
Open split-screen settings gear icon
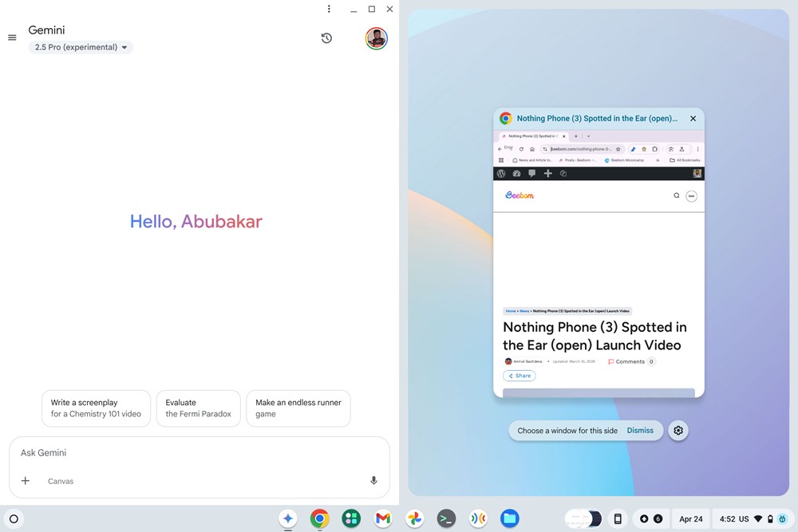tap(678, 430)
